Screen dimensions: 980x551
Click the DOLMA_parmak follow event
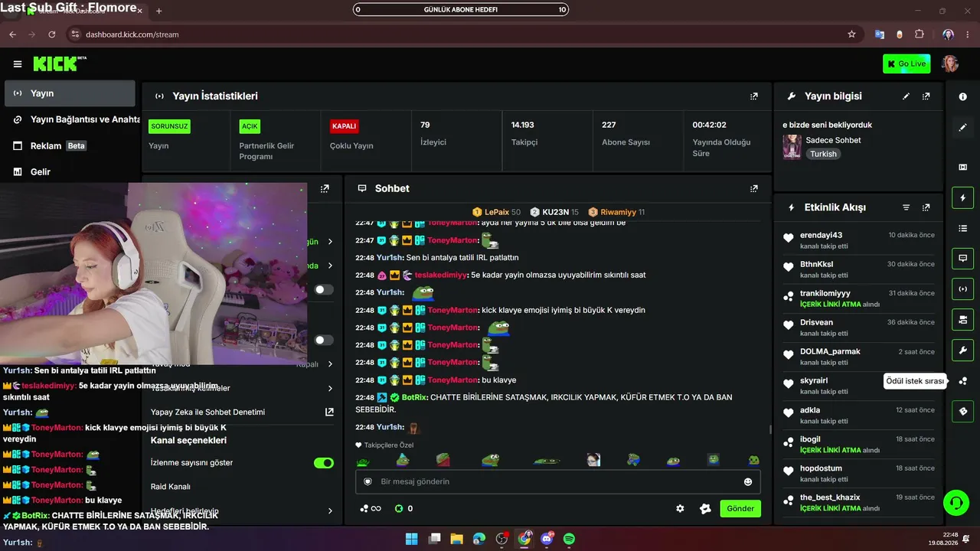pyautogui.click(x=859, y=357)
